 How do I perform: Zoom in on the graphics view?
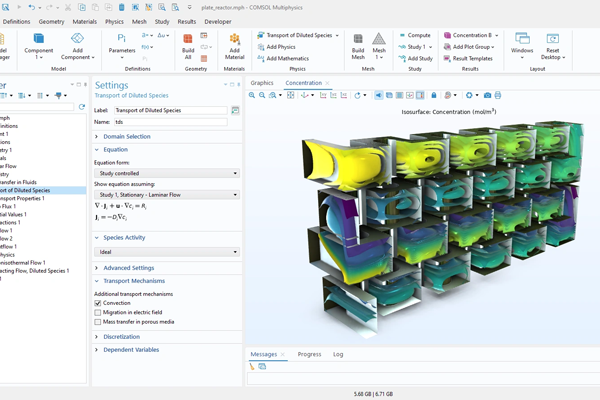point(252,95)
